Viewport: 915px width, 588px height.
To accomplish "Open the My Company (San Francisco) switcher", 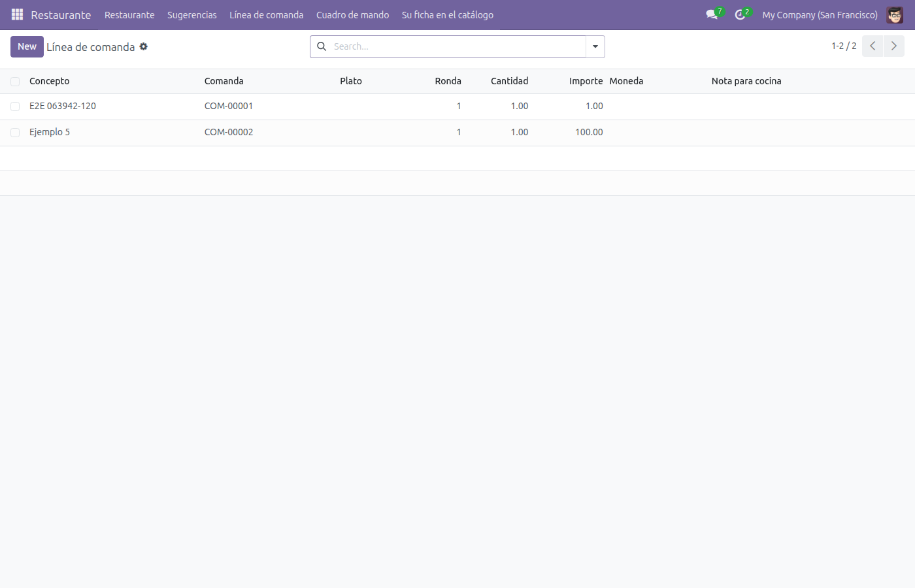I will [x=820, y=14].
